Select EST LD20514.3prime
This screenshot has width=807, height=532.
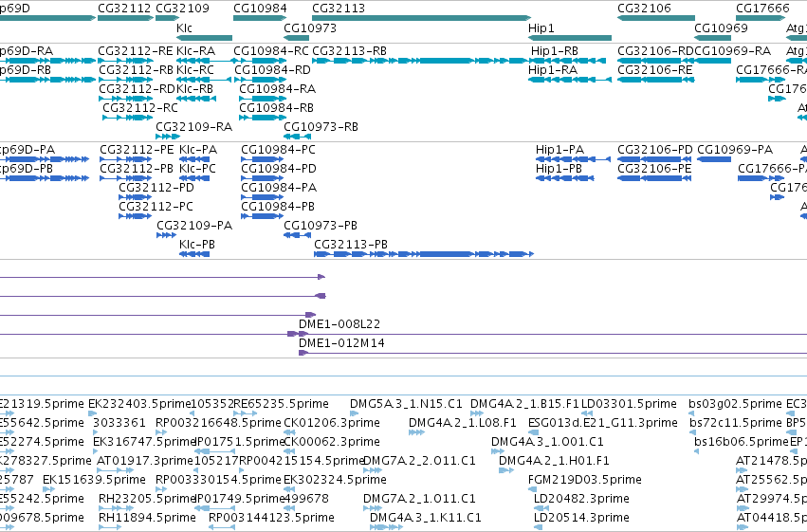pos(539,527)
